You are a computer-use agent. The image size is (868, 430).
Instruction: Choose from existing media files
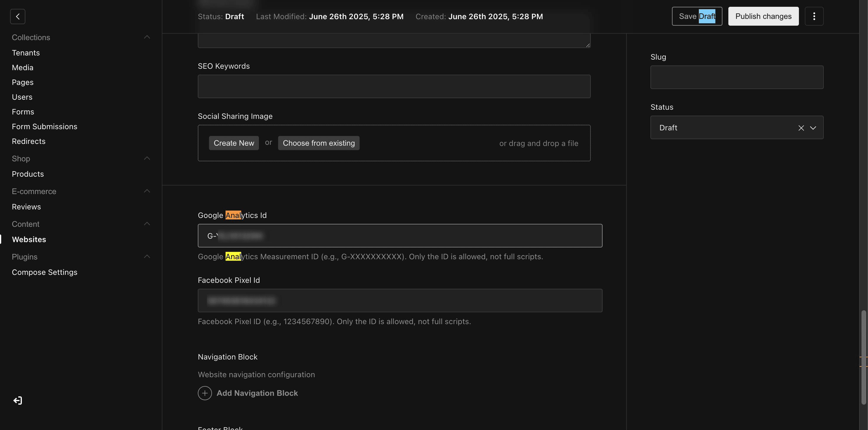coord(319,143)
